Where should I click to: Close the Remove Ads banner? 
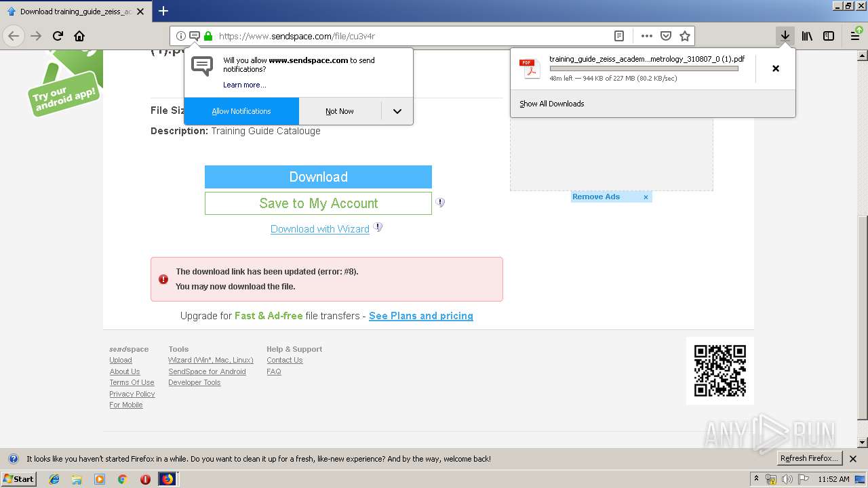click(646, 197)
